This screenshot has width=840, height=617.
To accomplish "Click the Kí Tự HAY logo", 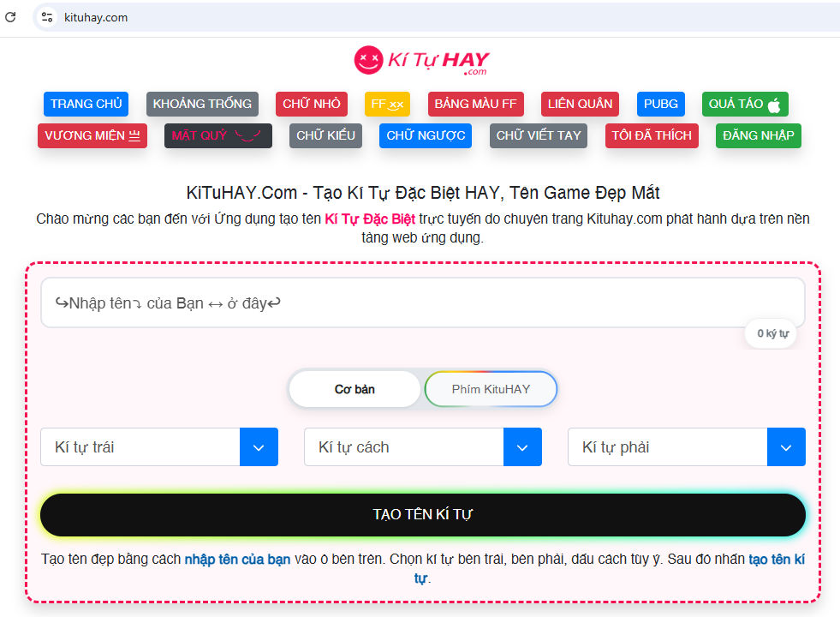I will (x=421, y=61).
